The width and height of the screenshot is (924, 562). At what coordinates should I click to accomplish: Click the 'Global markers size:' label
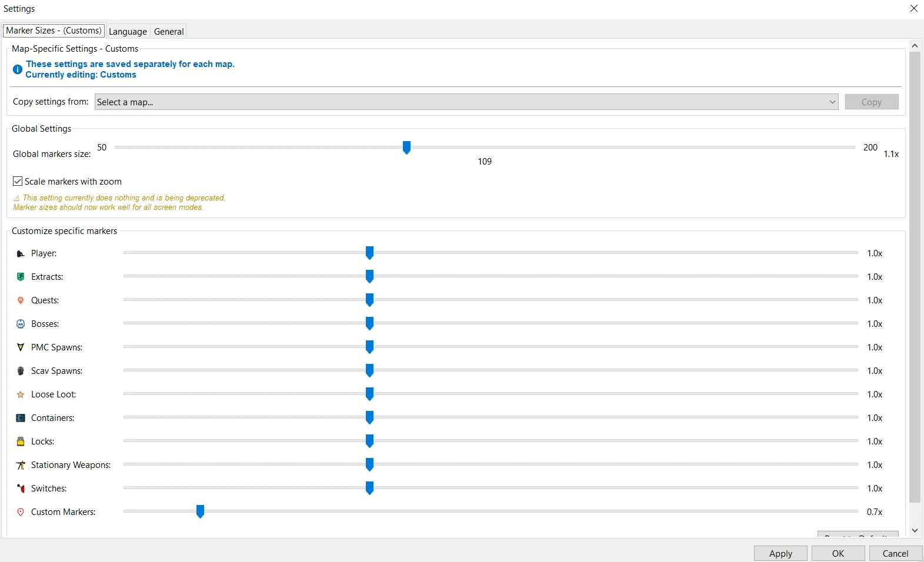[52, 154]
